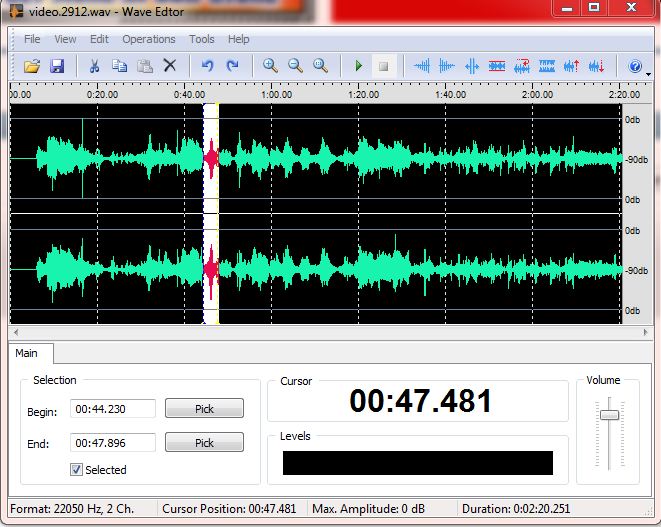Toggle the Selected checkbox
Screen dimensions: 661x527
pyautogui.click(x=76, y=469)
